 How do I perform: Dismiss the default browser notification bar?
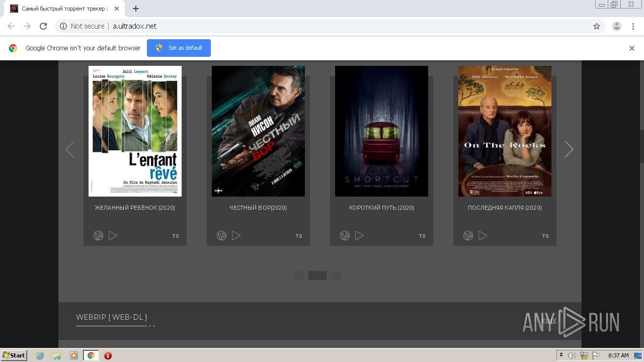point(632,48)
